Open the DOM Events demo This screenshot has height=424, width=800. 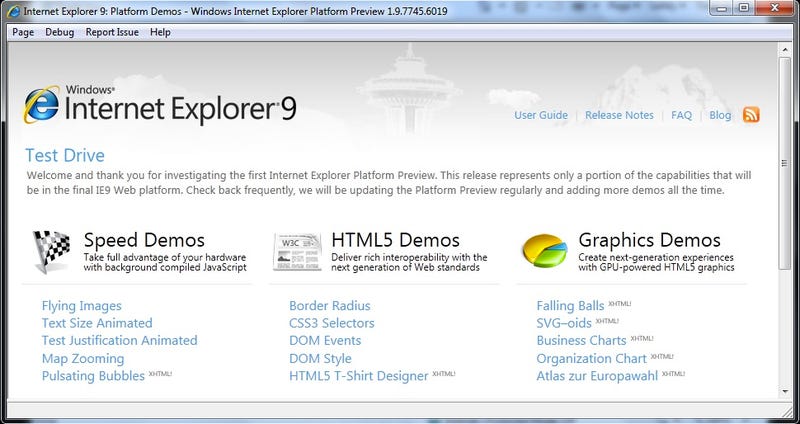click(325, 340)
